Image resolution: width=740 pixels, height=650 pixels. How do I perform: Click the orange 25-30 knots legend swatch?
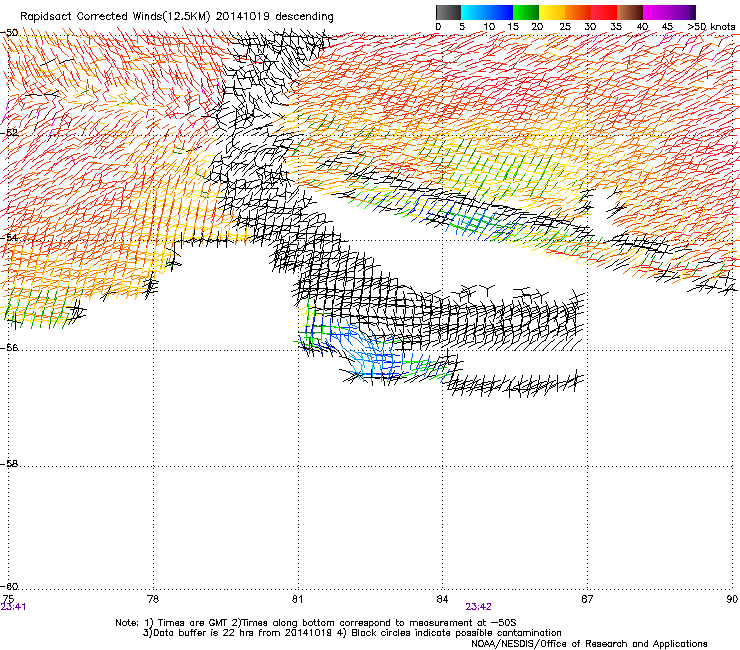[x=578, y=12]
